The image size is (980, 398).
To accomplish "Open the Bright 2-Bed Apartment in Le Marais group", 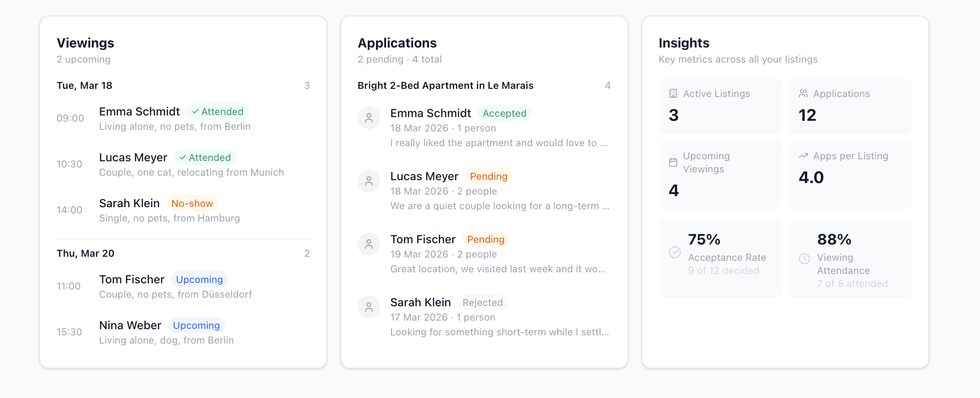I will [484, 86].
